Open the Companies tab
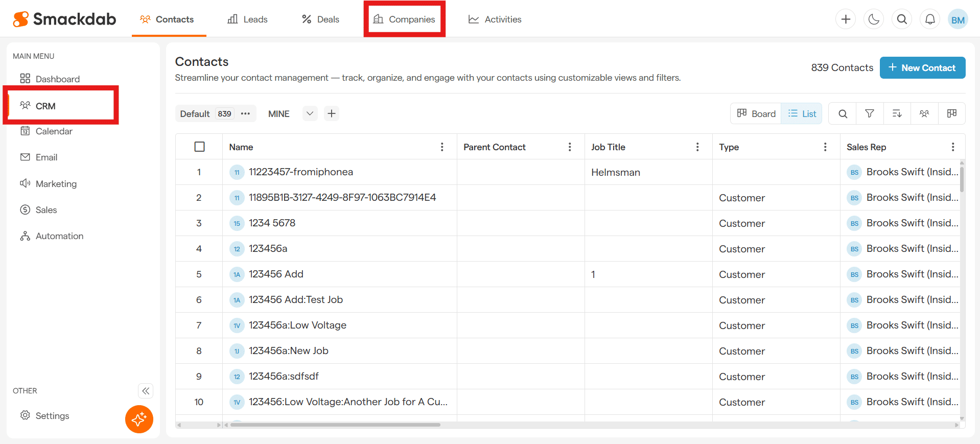The width and height of the screenshot is (980, 444). tap(404, 19)
